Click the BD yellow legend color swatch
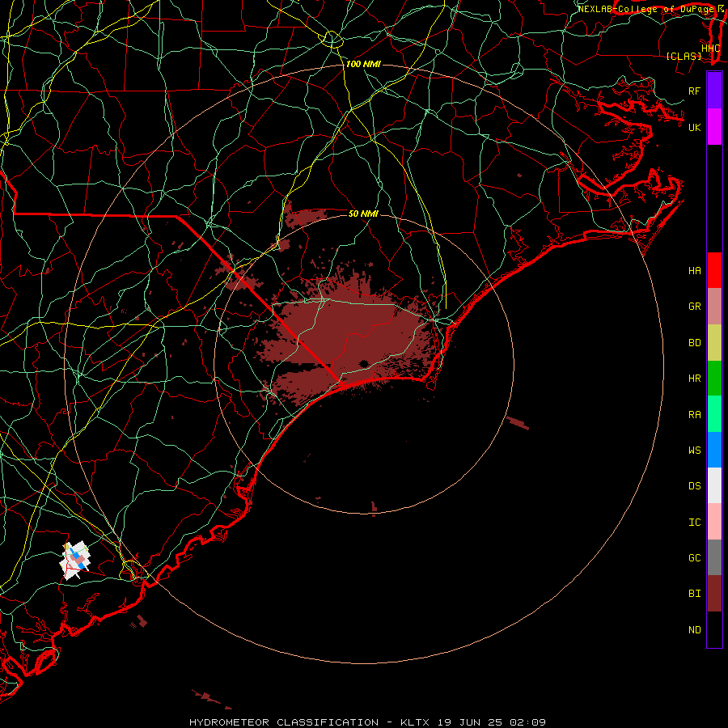 pyautogui.click(x=714, y=342)
